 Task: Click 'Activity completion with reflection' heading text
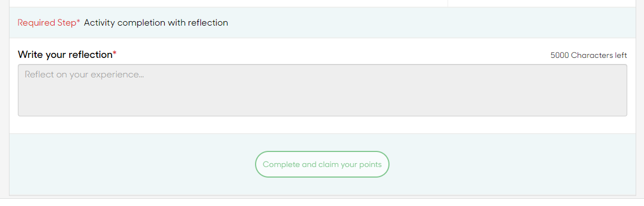click(156, 23)
